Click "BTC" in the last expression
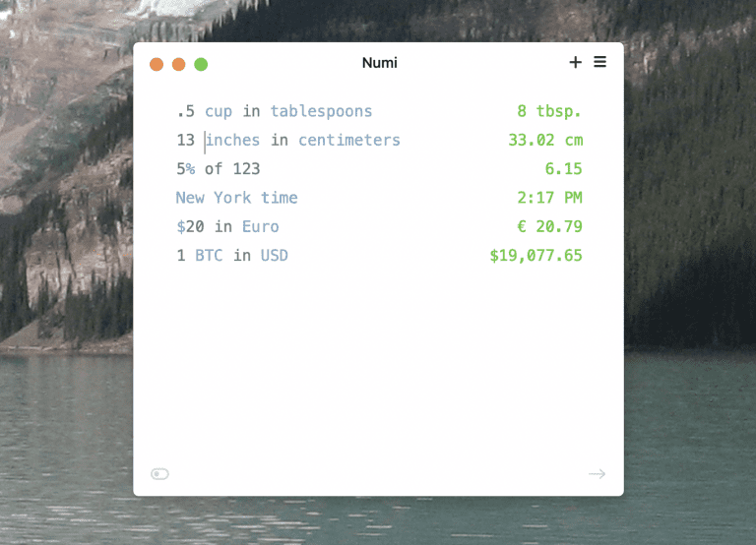This screenshot has width=756, height=545. pyautogui.click(x=209, y=256)
